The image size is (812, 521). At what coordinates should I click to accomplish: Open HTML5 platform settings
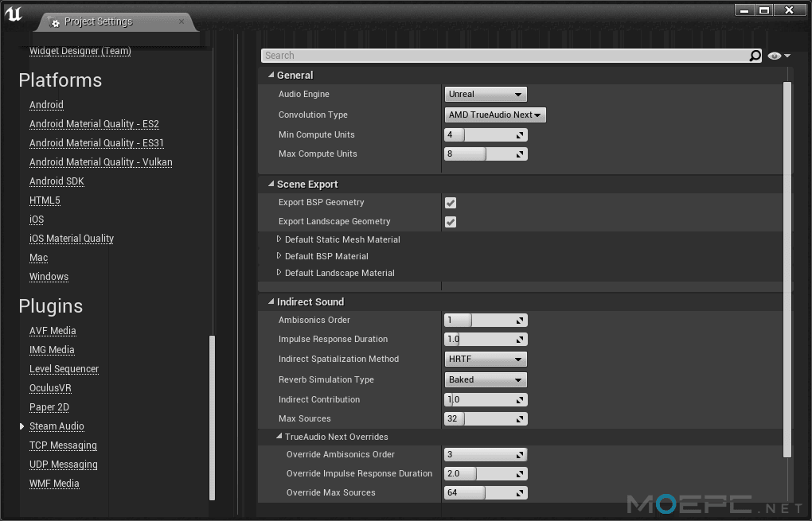(x=45, y=200)
